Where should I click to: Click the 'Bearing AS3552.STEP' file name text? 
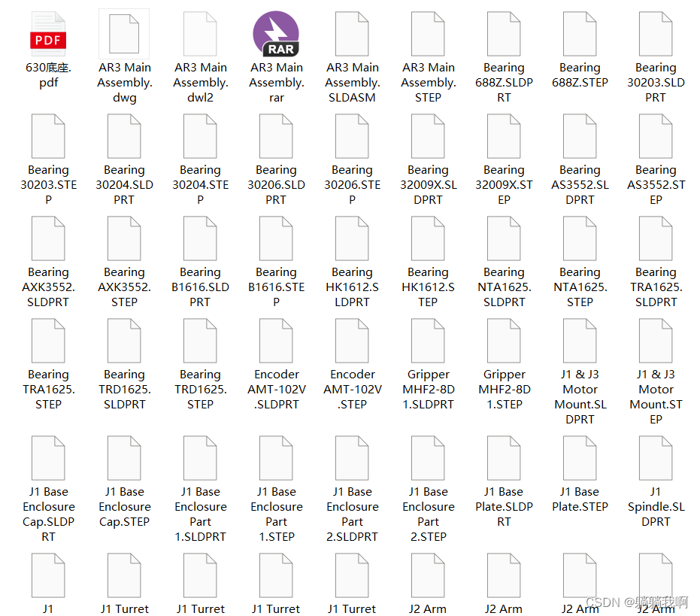point(656,185)
